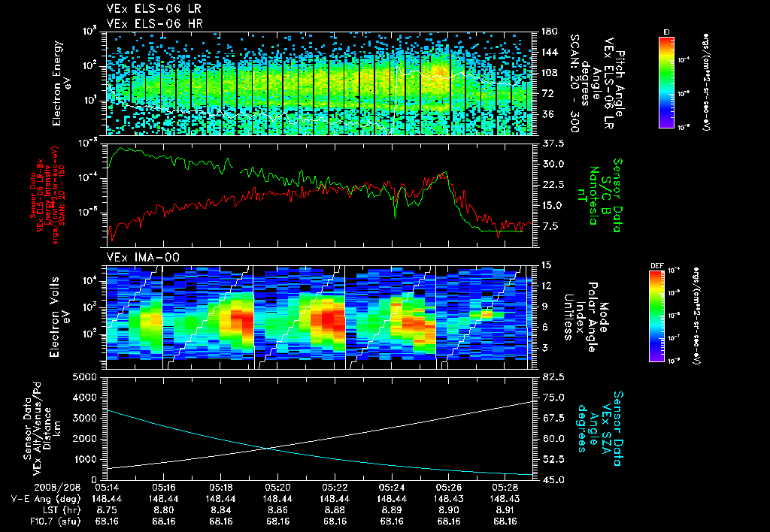
Task: Click the electron energy spectrogram panel
Action: (x=320, y=83)
